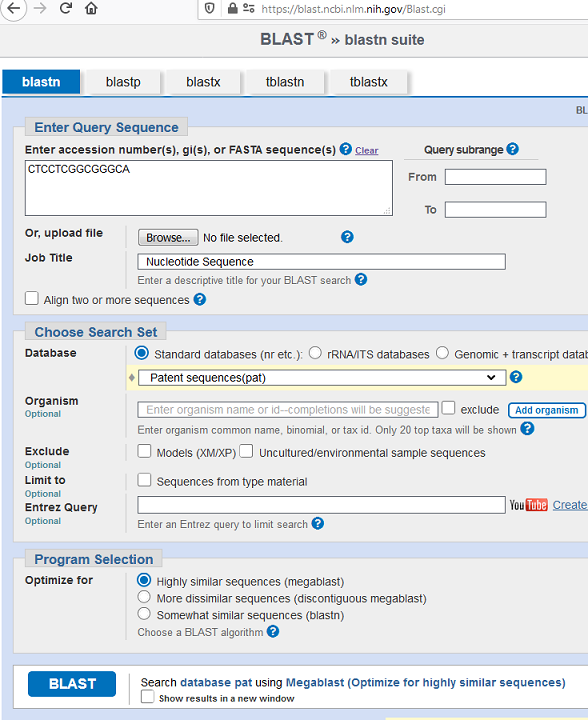Image resolution: width=588 pixels, height=720 pixels.
Task: Switch to the blastx tab
Action: (203, 82)
